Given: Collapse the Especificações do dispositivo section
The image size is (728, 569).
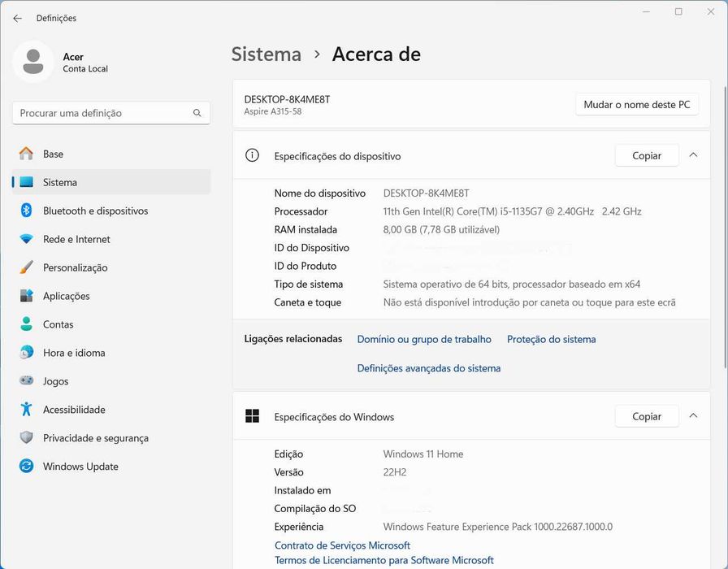Looking at the screenshot, I should pos(693,155).
